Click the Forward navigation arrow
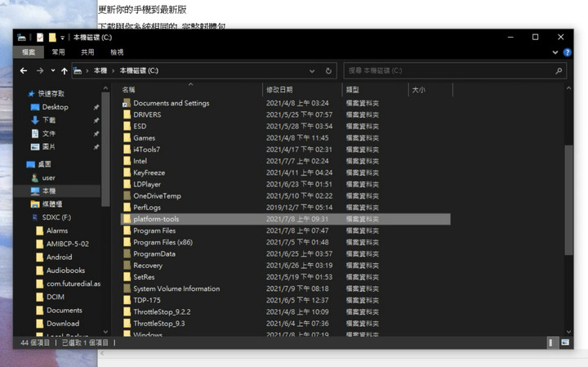 point(40,70)
